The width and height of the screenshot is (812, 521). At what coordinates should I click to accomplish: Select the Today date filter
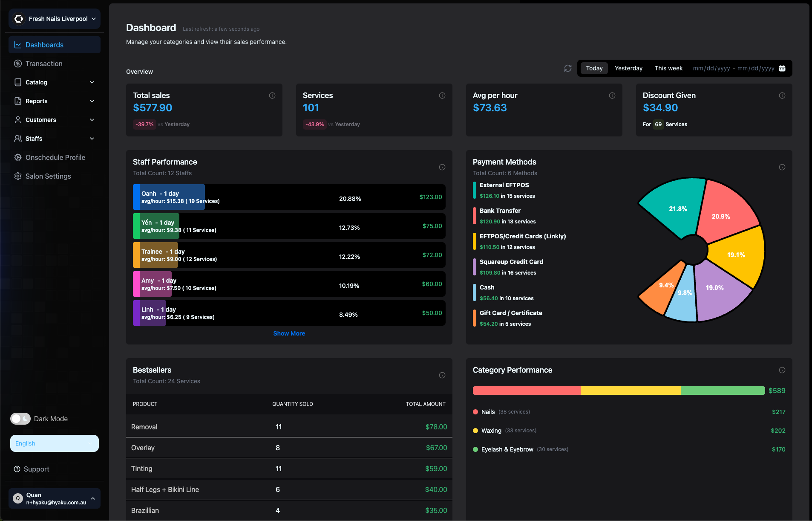point(594,68)
